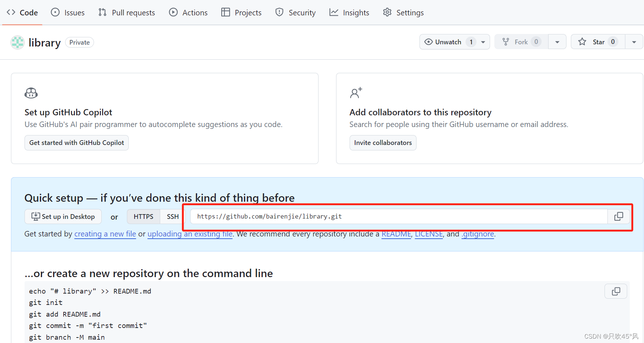Open the LICENSE link

pos(429,234)
